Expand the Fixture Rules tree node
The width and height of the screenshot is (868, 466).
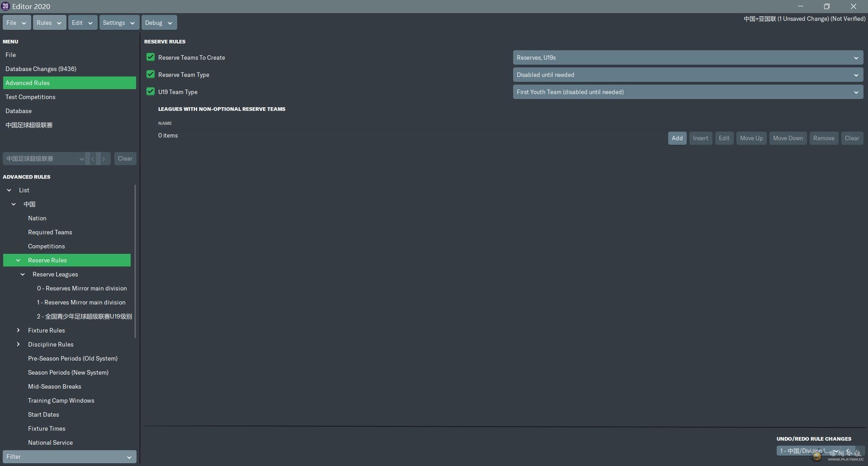tap(18, 331)
